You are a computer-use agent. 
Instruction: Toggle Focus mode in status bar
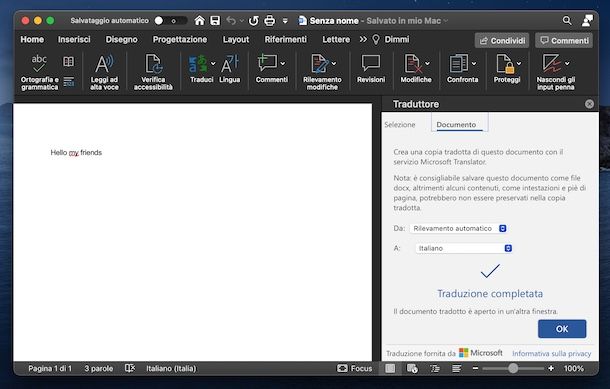[354, 368]
